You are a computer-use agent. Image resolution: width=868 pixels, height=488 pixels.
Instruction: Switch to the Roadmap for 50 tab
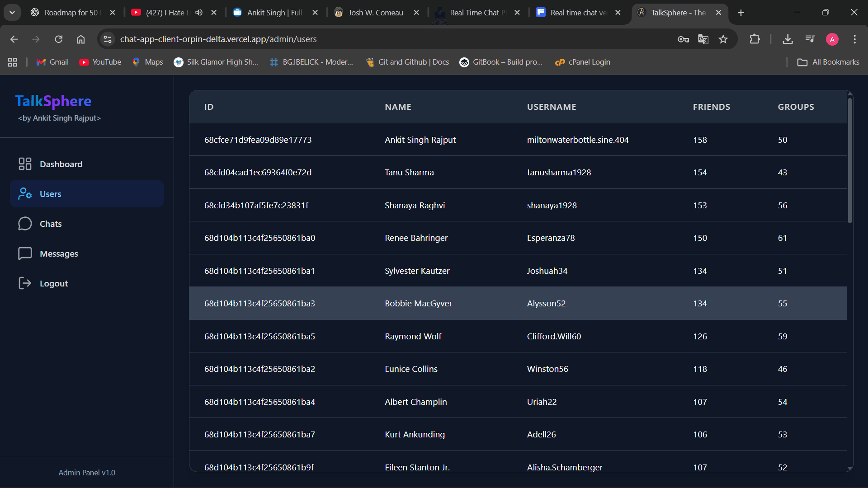pos(71,13)
